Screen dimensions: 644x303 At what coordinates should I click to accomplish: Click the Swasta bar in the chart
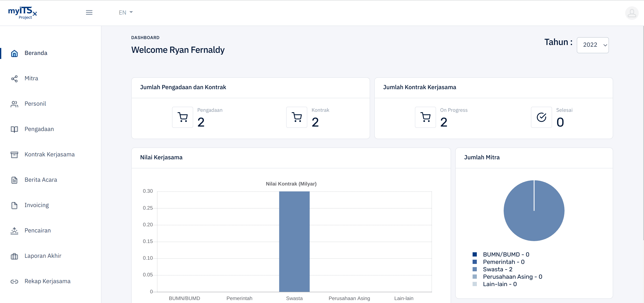[x=294, y=242]
